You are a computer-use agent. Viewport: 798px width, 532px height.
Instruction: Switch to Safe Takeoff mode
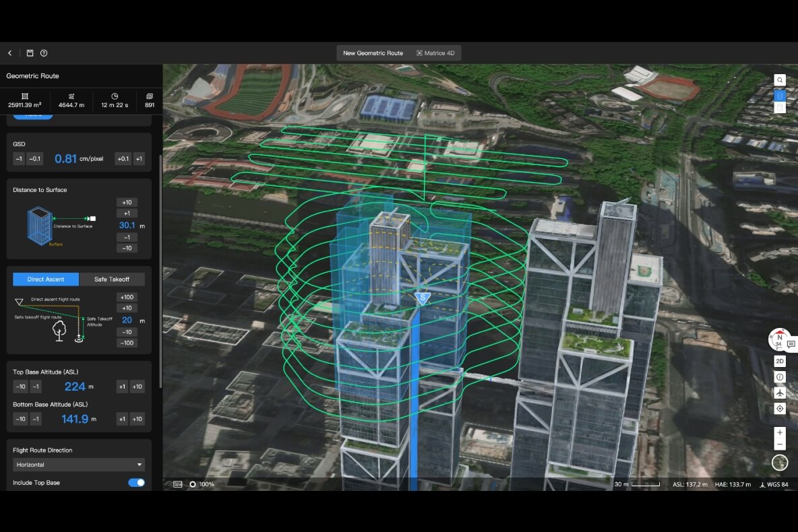point(112,279)
